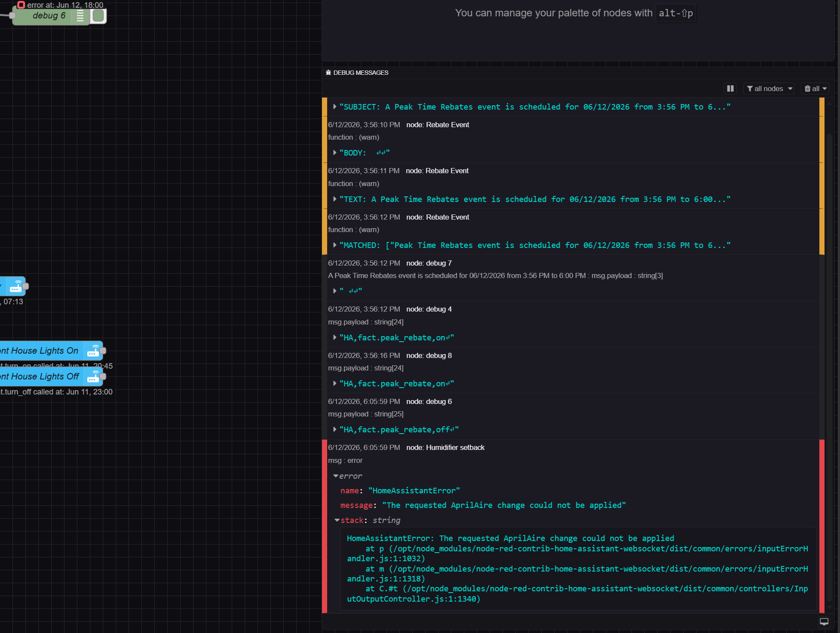
Task: Click the Front House Lights On node icon
Action: coord(93,351)
